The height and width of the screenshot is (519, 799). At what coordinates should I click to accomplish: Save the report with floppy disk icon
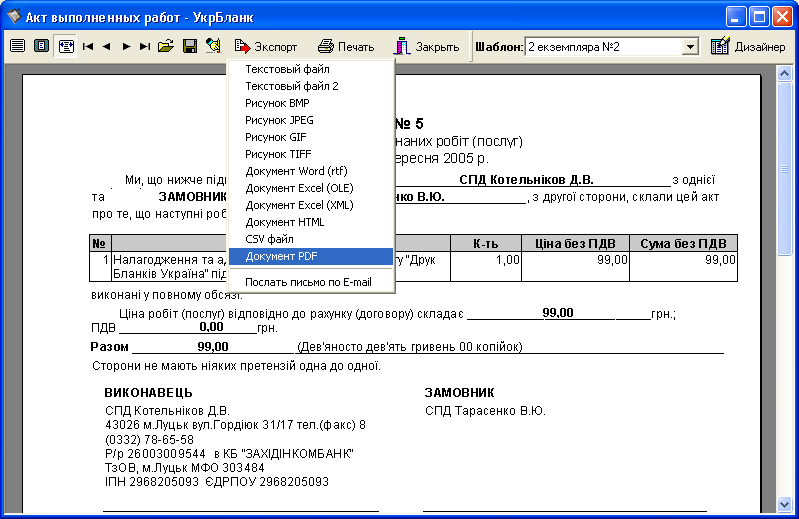(x=189, y=46)
